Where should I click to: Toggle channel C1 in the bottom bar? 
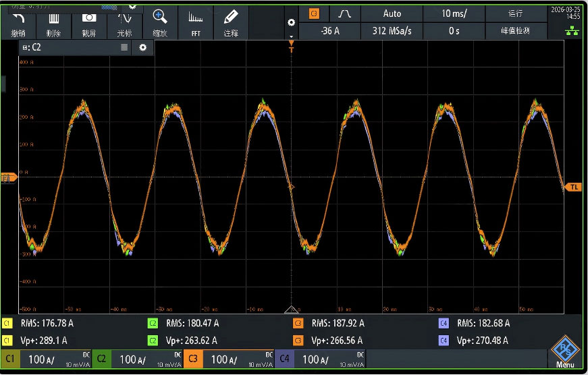(x=10, y=359)
